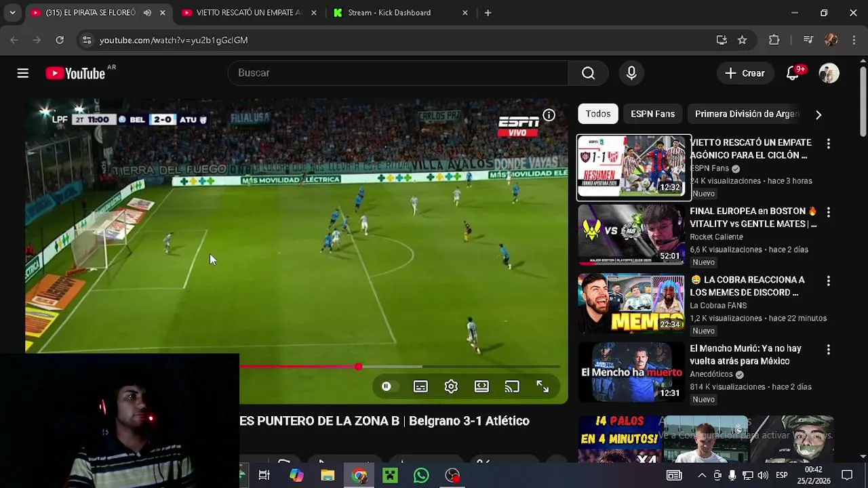Open the video player settings gear

point(451,386)
